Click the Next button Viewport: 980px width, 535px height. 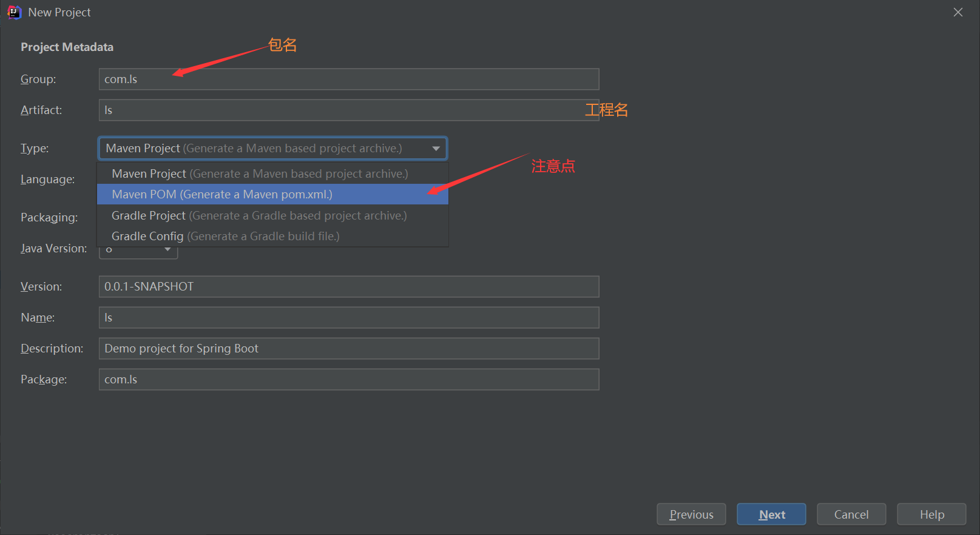(771, 514)
